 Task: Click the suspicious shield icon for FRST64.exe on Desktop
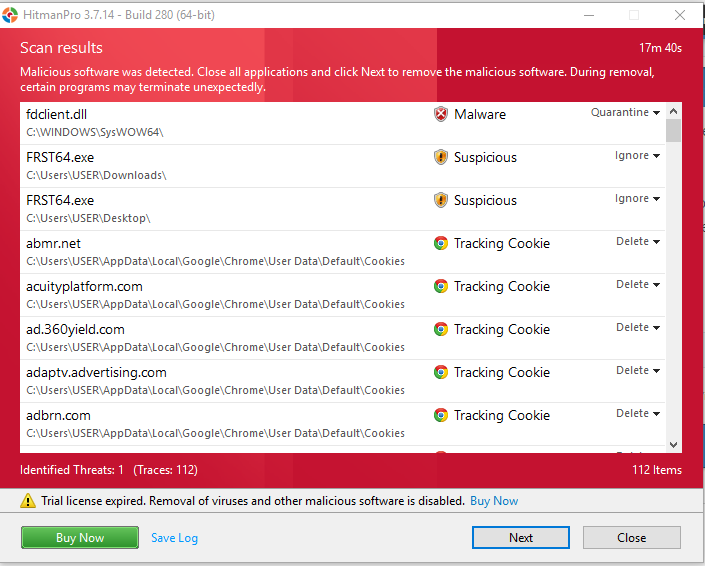coord(441,200)
